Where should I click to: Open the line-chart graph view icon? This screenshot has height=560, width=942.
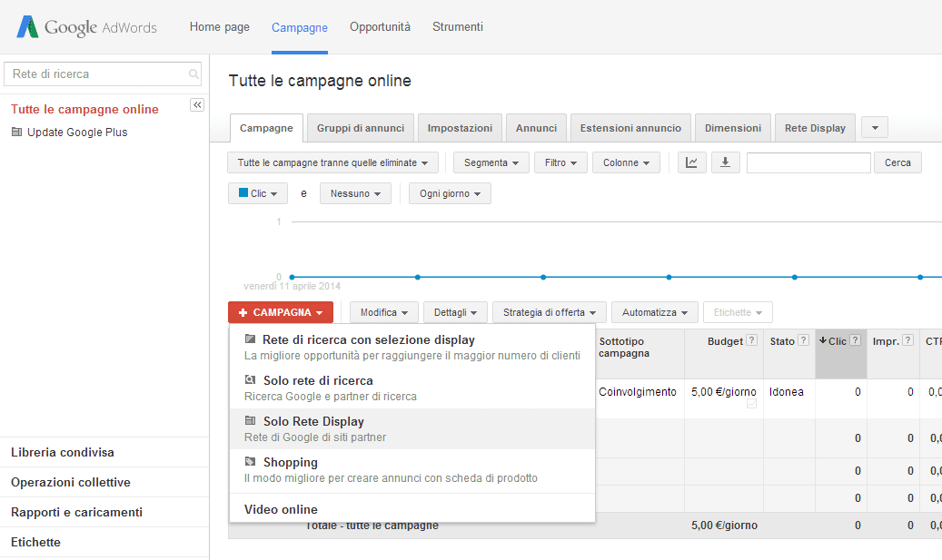691,162
